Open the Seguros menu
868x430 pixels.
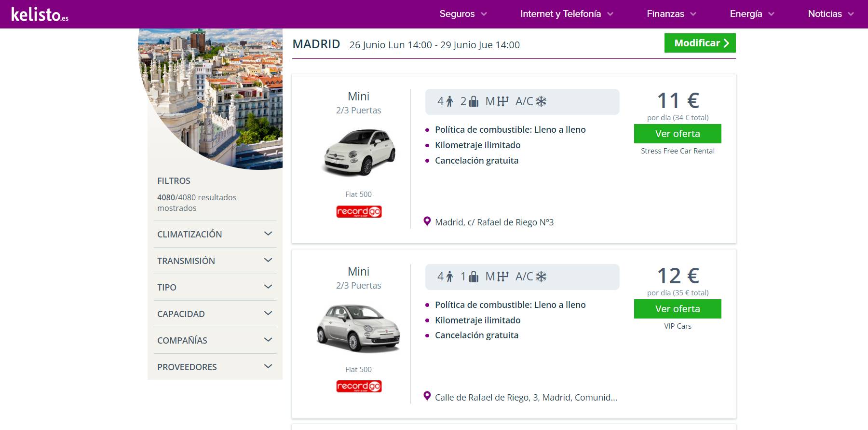pos(463,14)
